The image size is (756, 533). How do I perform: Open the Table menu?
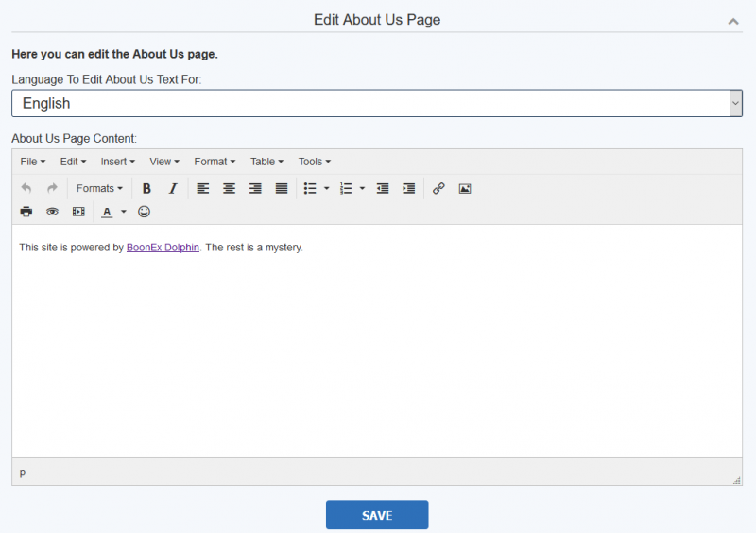click(x=266, y=162)
